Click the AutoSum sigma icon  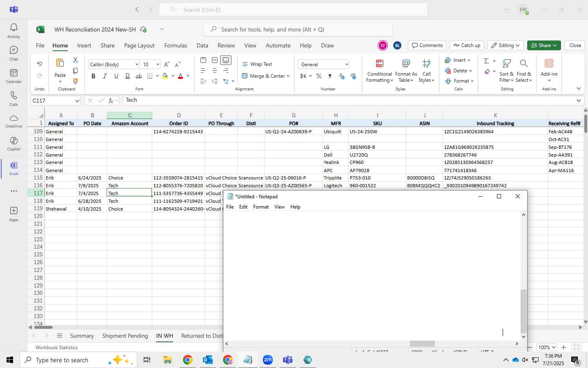click(x=486, y=61)
